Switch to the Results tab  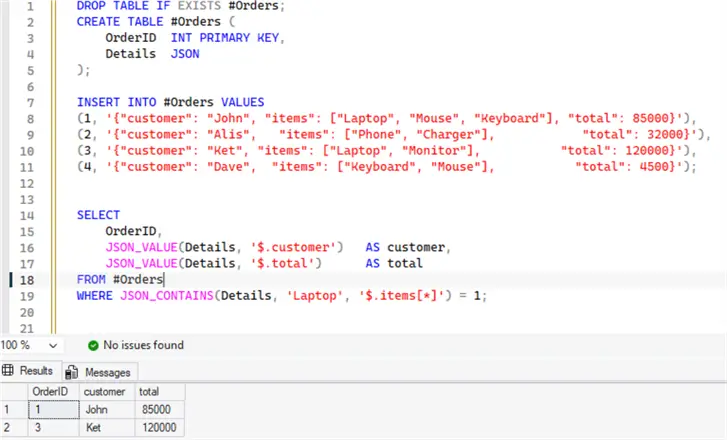click(31, 371)
